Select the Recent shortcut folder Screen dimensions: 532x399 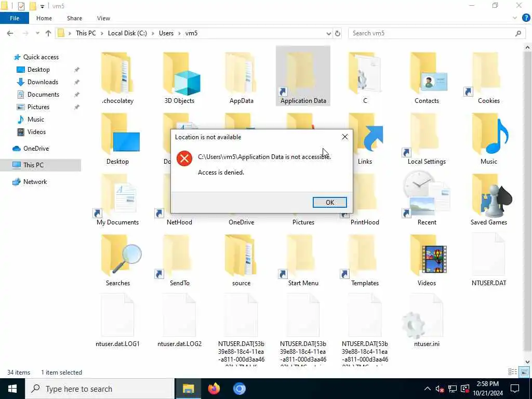pyautogui.click(x=427, y=199)
